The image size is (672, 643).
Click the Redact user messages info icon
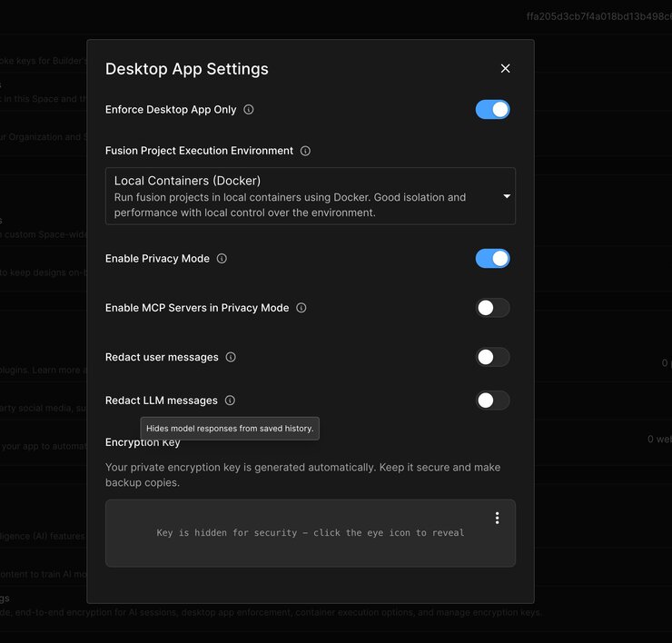(x=231, y=357)
